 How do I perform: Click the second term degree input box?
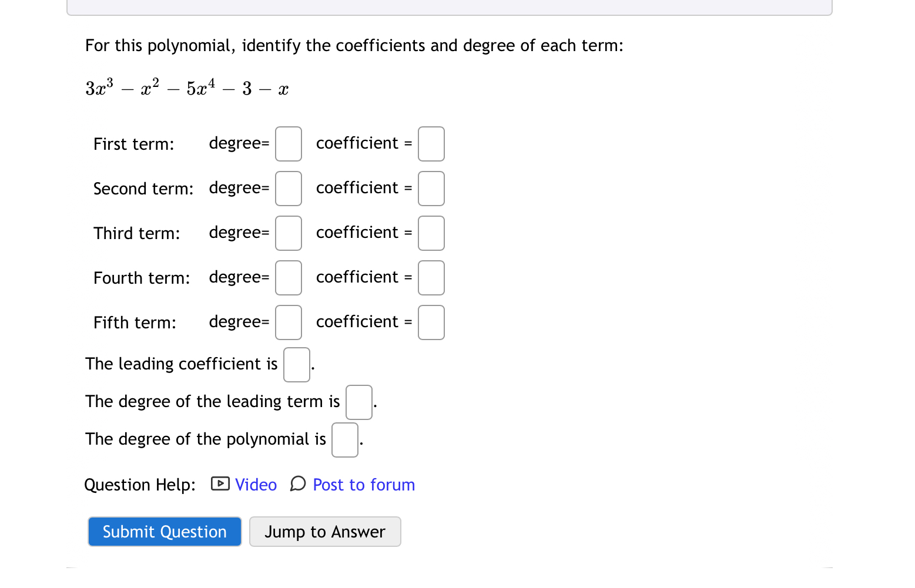click(288, 188)
